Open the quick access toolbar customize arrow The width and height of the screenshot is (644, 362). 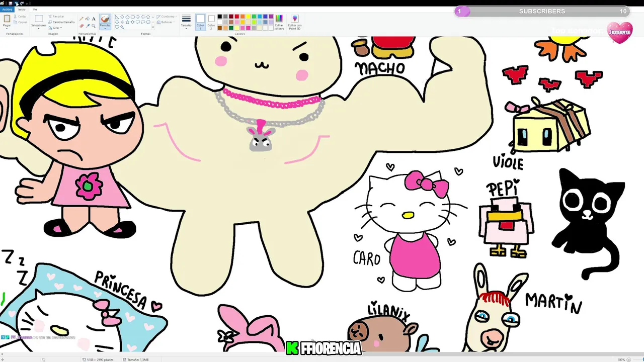click(27, 4)
